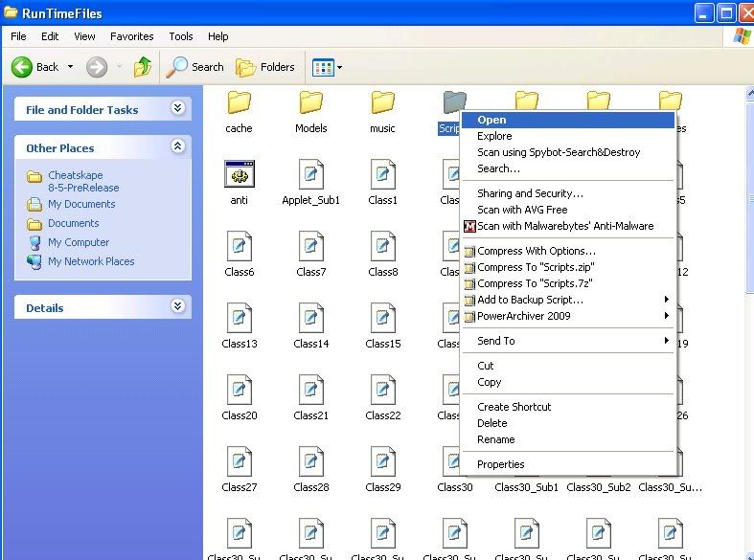
Task: Select the Applet_Sub1 file icon
Action: pyautogui.click(x=310, y=174)
